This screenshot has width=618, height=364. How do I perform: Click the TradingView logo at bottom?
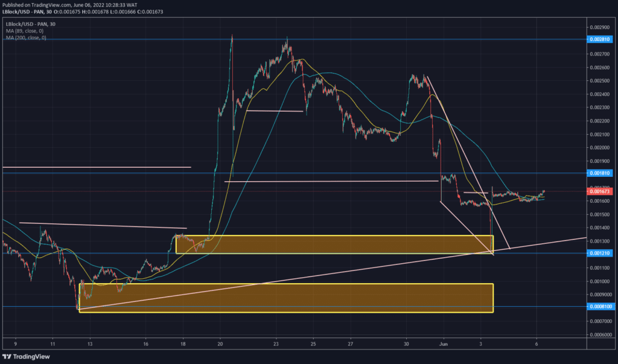pyautogui.click(x=26, y=357)
